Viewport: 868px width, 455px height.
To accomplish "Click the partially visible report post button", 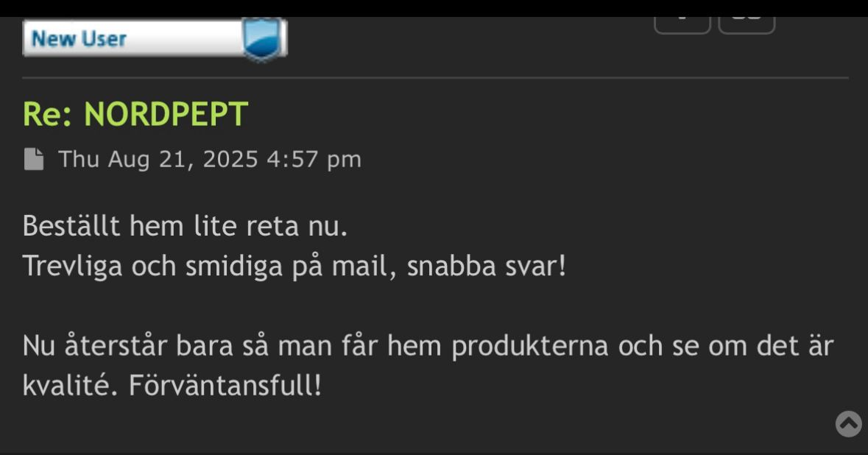I will tap(682, 25).
